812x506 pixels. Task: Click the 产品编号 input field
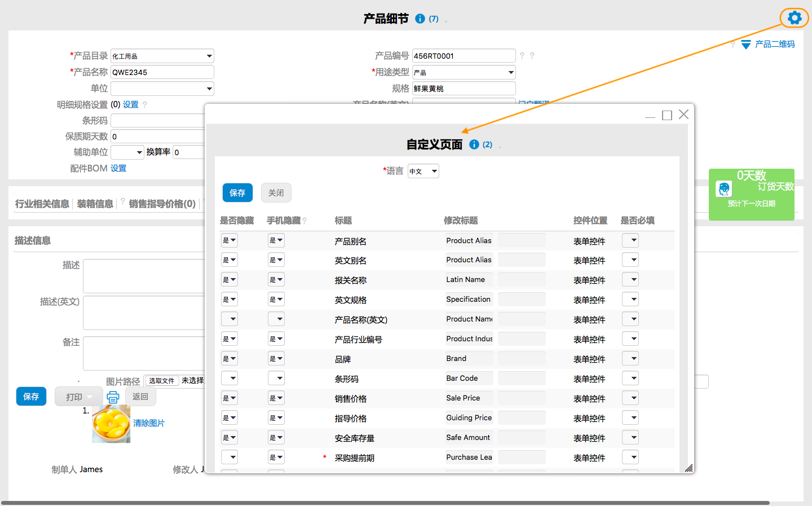click(464, 56)
